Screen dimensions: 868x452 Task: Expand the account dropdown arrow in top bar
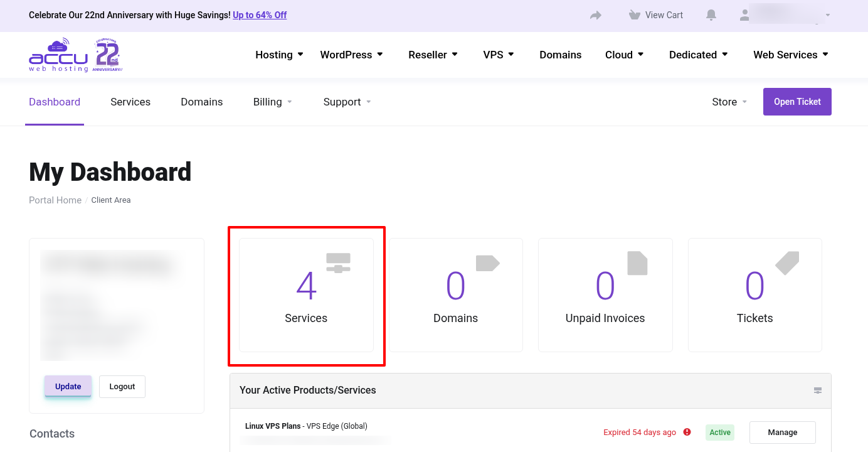tap(828, 15)
